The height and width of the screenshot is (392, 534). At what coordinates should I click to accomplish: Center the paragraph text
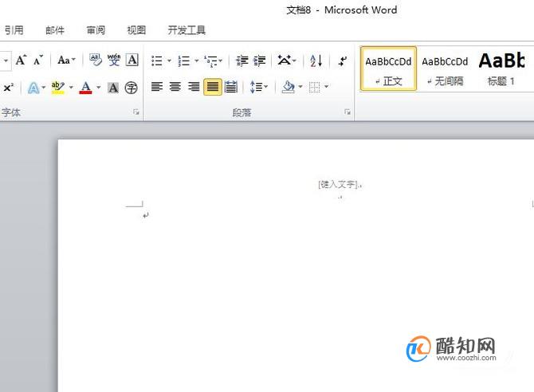click(175, 87)
